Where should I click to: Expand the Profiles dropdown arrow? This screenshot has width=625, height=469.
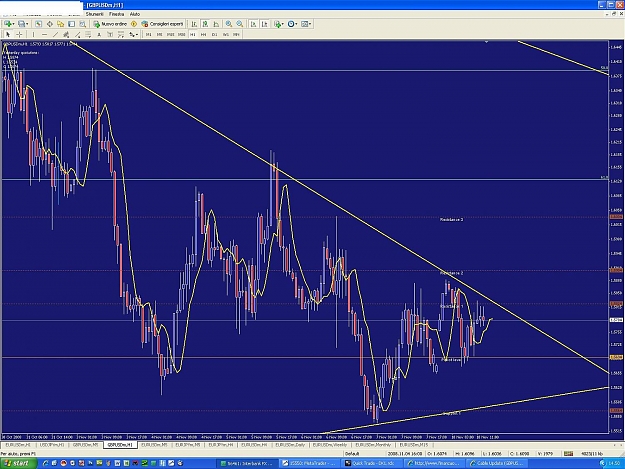[x=27, y=24]
